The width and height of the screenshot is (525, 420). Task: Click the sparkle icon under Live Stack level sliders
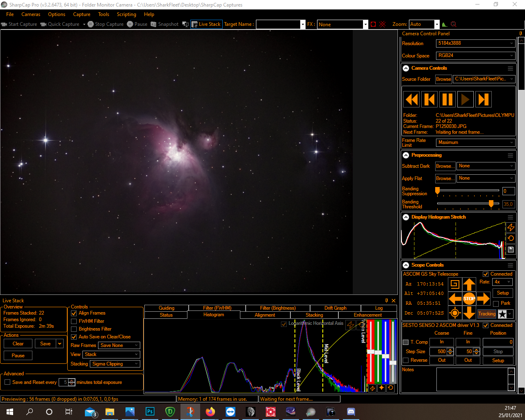coord(381,388)
